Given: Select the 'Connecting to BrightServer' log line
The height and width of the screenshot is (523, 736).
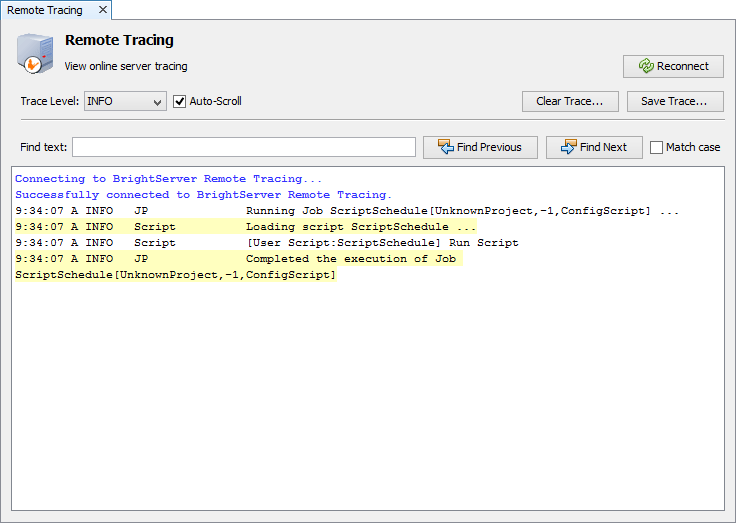Looking at the screenshot, I should tap(169, 179).
